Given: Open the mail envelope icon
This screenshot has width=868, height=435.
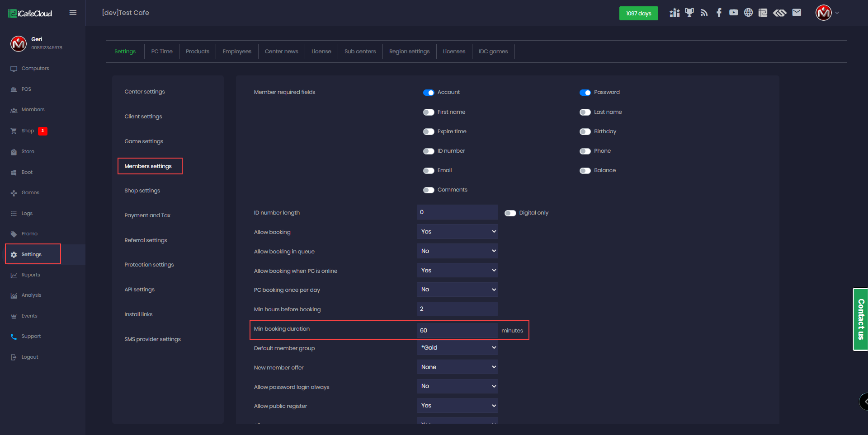Looking at the screenshot, I should coord(797,13).
